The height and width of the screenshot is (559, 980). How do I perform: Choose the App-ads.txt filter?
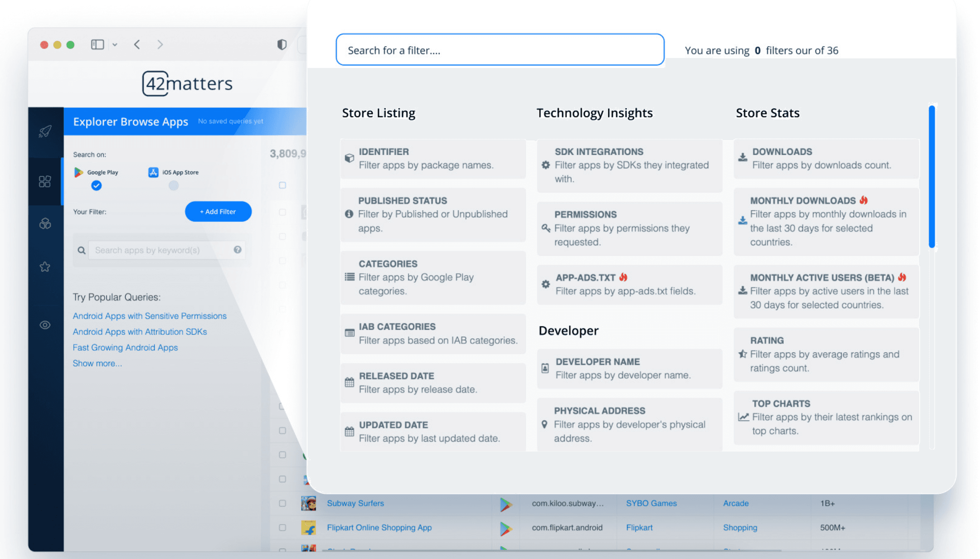pyautogui.click(x=629, y=284)
